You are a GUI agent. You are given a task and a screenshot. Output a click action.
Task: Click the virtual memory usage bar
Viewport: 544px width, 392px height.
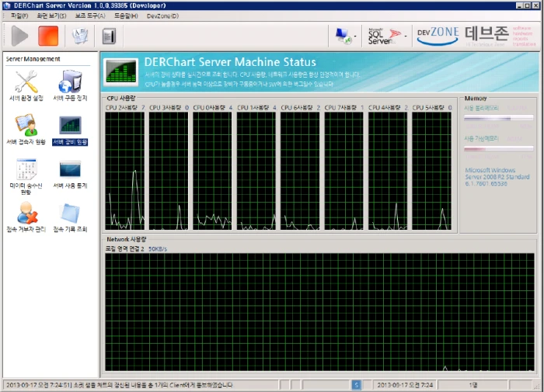499,149
